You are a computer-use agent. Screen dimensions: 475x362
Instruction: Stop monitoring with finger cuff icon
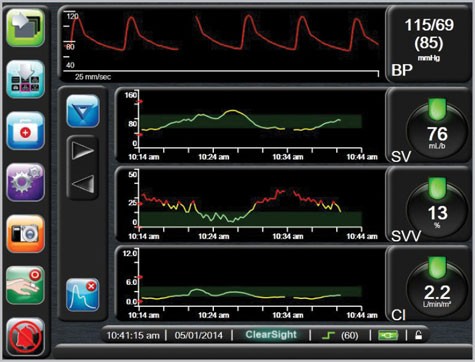point(25,285)
